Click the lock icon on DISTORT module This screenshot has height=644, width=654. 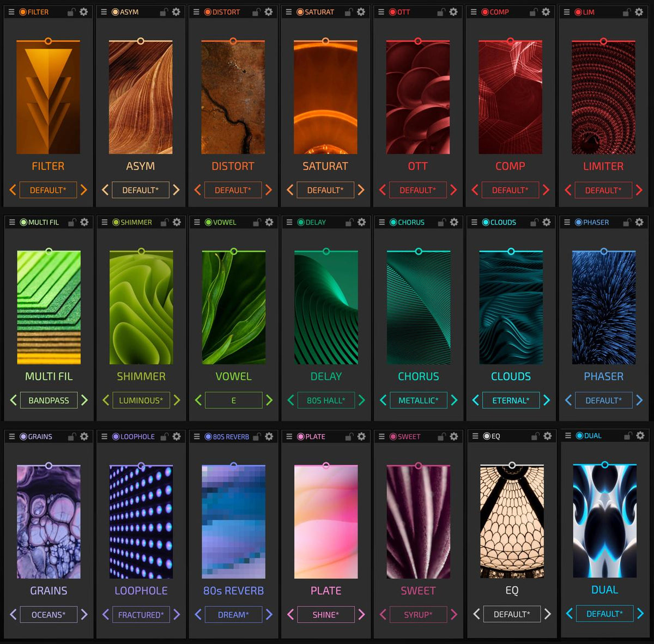pos(256,12)
